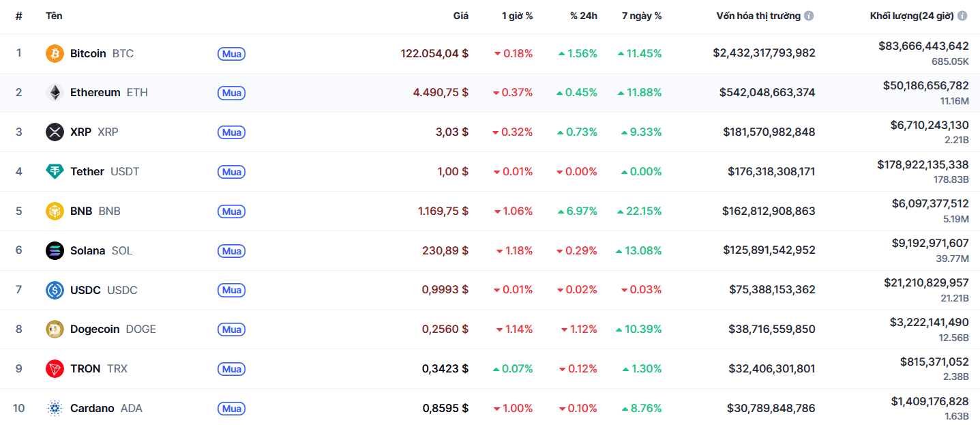Click Solana price 230,89 $
Image resolution: width=980 pixels, height=425 pixels.
[x=445, y=251]
